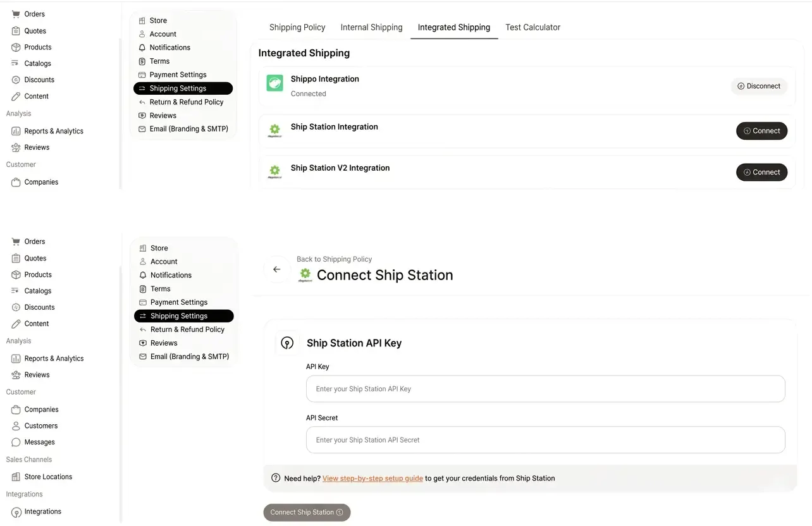Open Quotes in the lower sidebar
Screen dimensions: 812x526
coord(29,258)
